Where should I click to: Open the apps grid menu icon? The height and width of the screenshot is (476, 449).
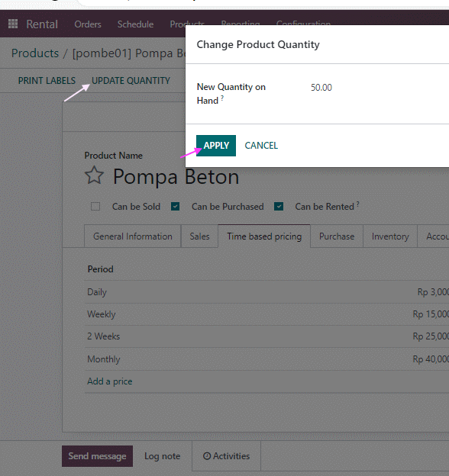pos(13,24)
